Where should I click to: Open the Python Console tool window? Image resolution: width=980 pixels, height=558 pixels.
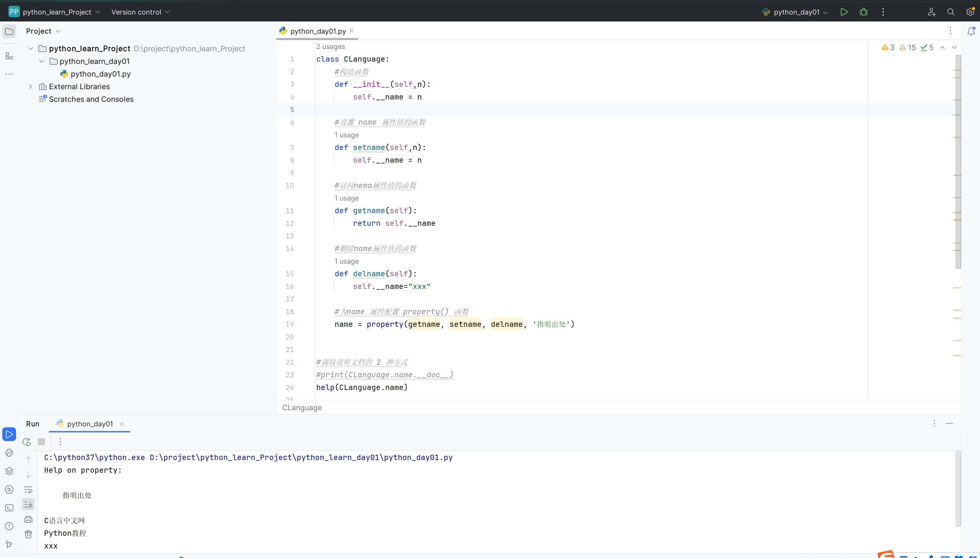[x=9, y=453]
